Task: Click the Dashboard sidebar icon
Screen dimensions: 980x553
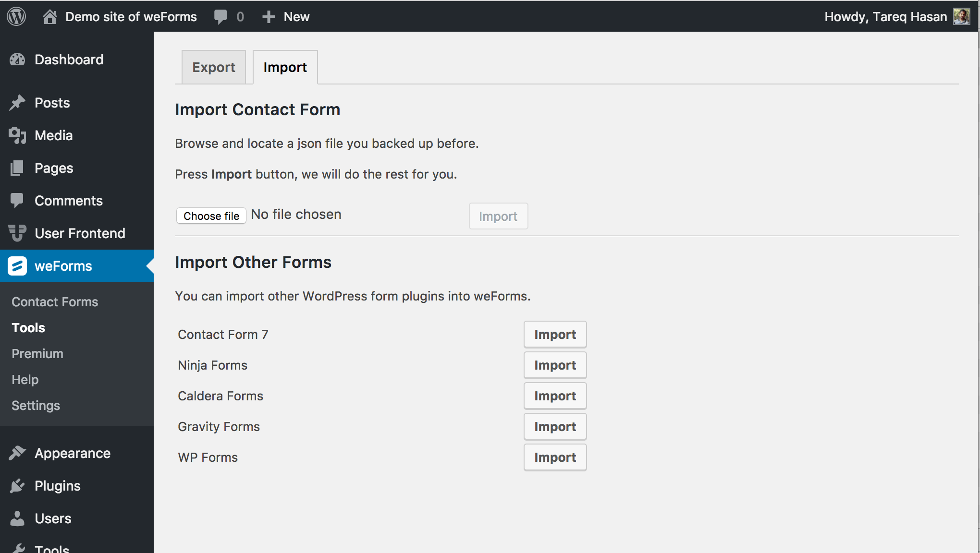Action: (x=17, y=60)
